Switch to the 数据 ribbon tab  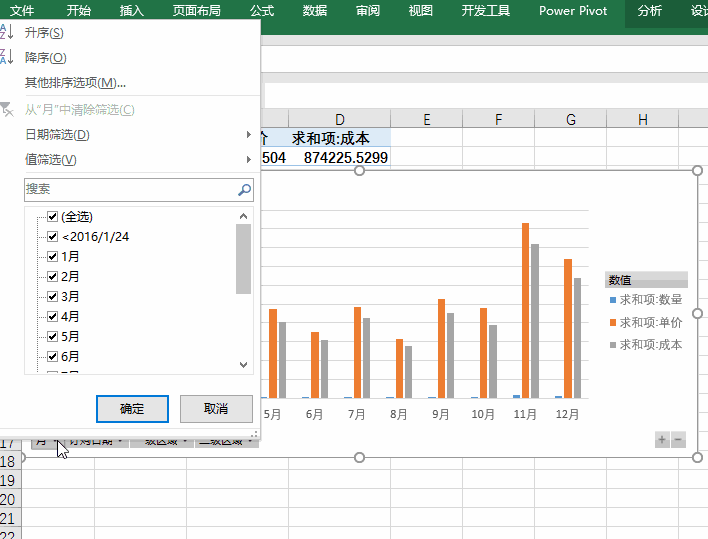point(315,11)
